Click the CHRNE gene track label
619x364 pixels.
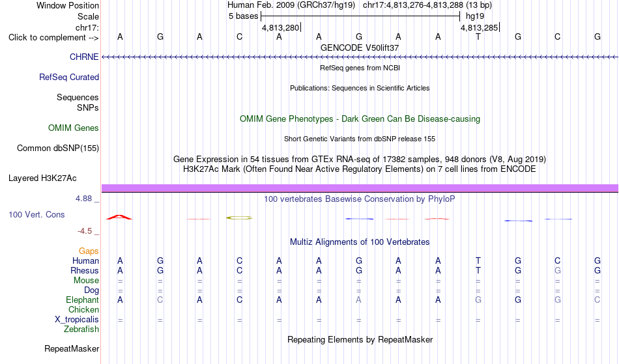[84, 57]
